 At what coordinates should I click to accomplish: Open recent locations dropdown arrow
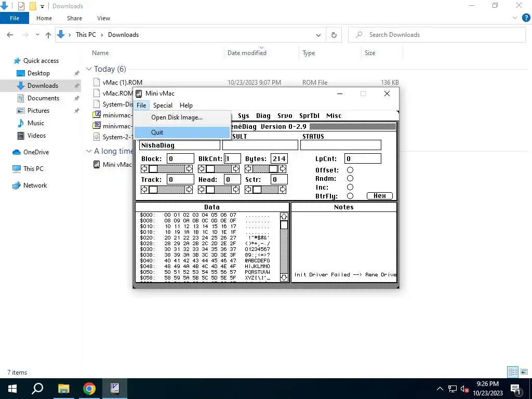[37, 35]
